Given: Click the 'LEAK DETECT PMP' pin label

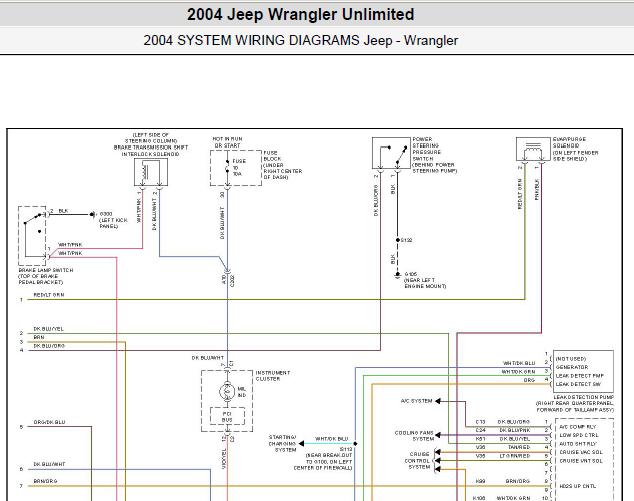Looking at the screenshot, I should [579, 376].
